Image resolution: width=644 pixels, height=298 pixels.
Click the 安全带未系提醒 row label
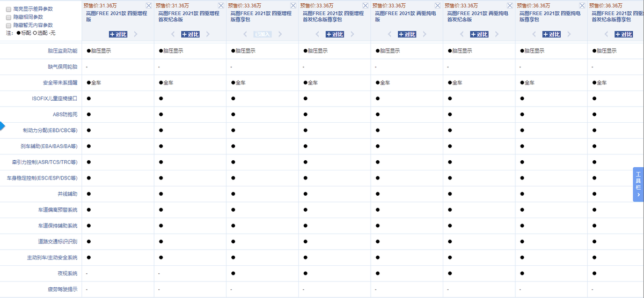click(x=60, y=83)
